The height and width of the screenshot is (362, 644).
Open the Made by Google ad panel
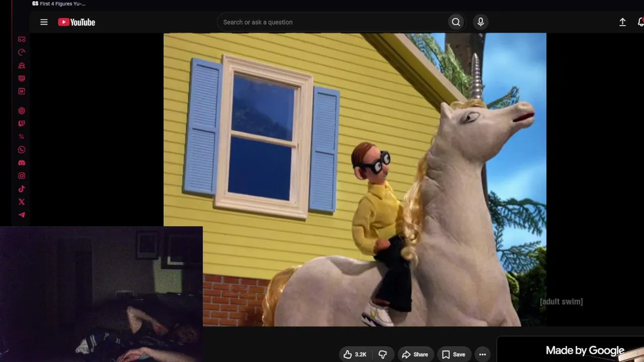571,349
